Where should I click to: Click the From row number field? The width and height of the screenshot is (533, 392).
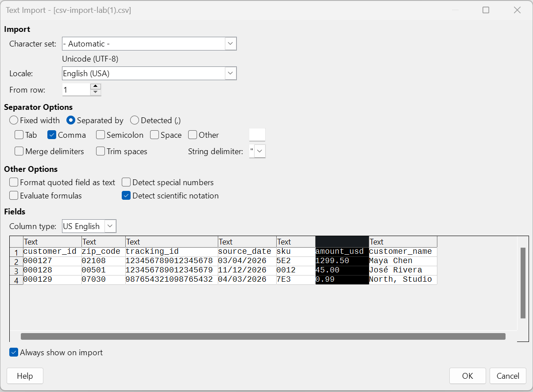tap(76, 90)
